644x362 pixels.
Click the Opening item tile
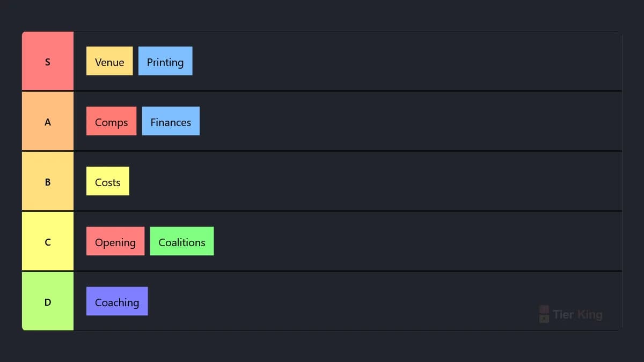click(x=115, y=241)
